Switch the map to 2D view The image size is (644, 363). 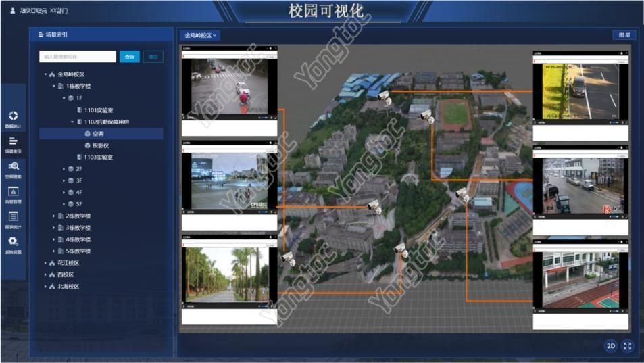point(611,345)
